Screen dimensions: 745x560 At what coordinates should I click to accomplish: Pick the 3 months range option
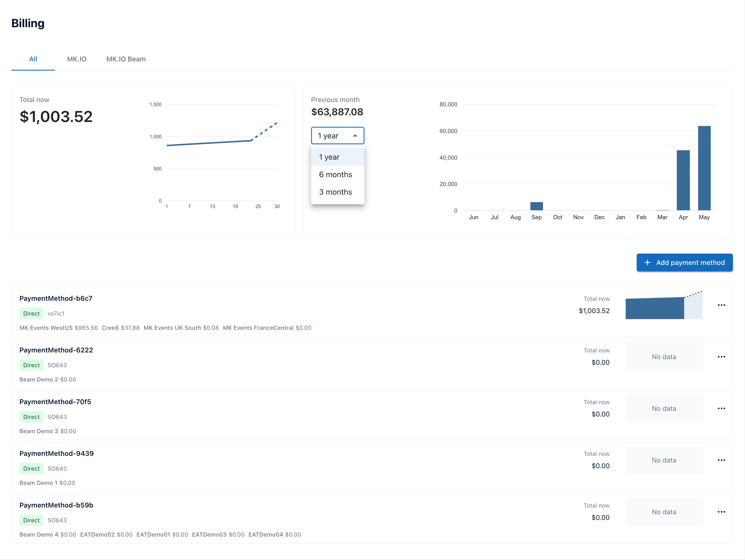[x=337, y=192]
